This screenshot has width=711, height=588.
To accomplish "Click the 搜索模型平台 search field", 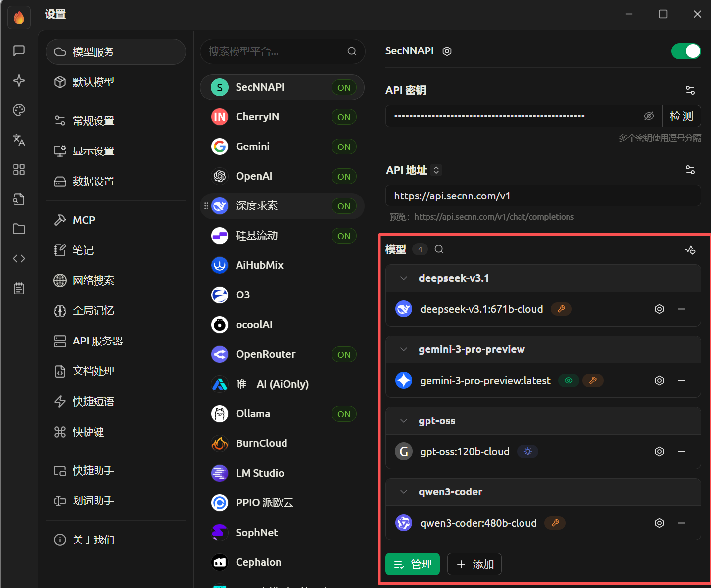I will 283,51.
